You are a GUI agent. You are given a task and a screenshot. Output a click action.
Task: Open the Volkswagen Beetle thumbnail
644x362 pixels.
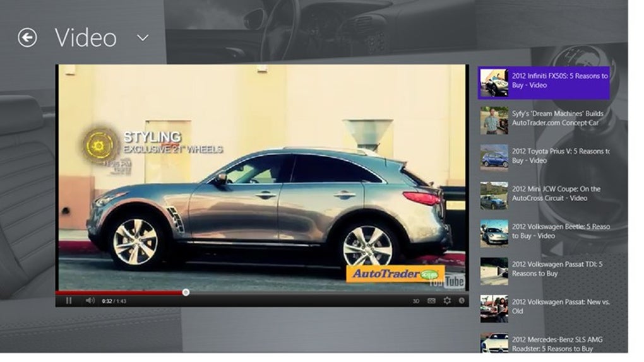[x=494, y=233]
